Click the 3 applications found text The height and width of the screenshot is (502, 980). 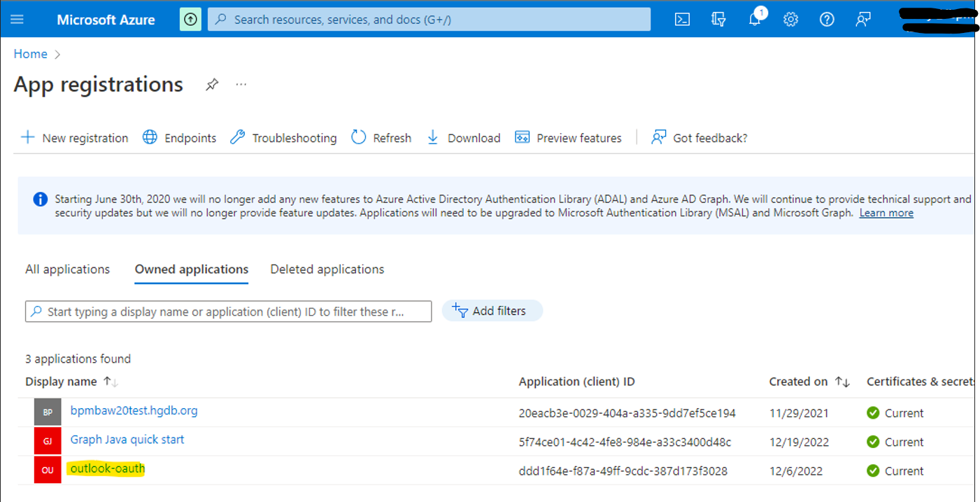(78, 358)
